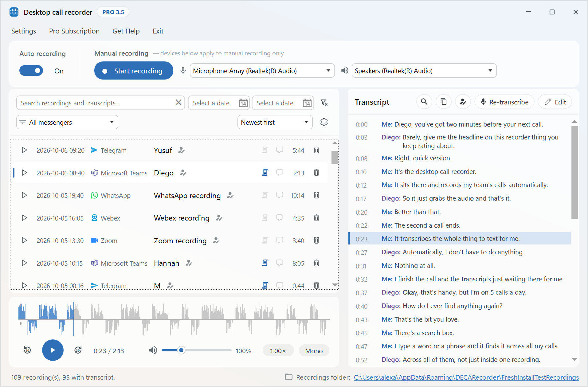Open list settings gear next to Newest first
The height and width of the screenshot is (387, 588).
click(x=324, y=122)
